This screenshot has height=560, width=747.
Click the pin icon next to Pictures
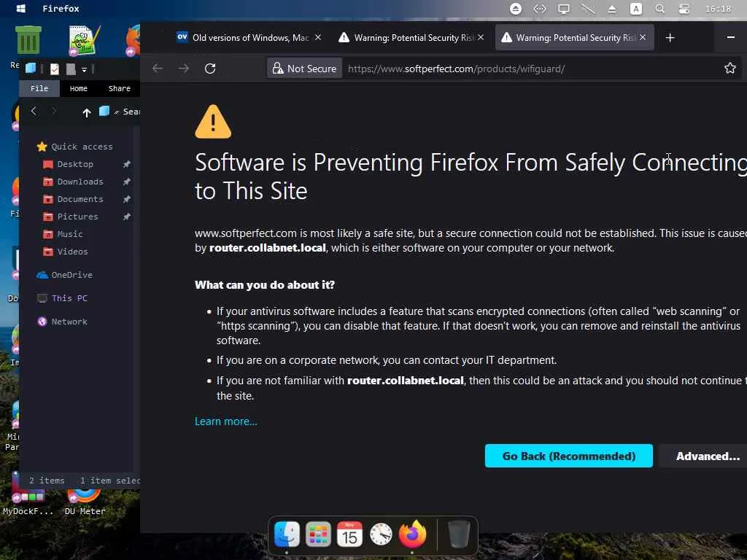tap(127, 217)
